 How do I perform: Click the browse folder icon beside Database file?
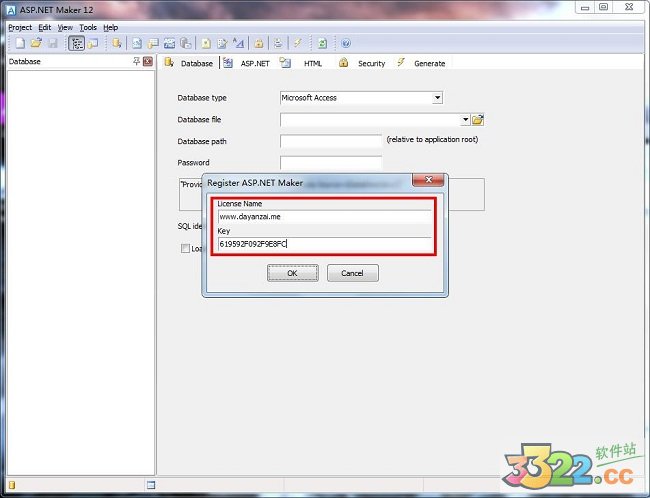point(478,120)
